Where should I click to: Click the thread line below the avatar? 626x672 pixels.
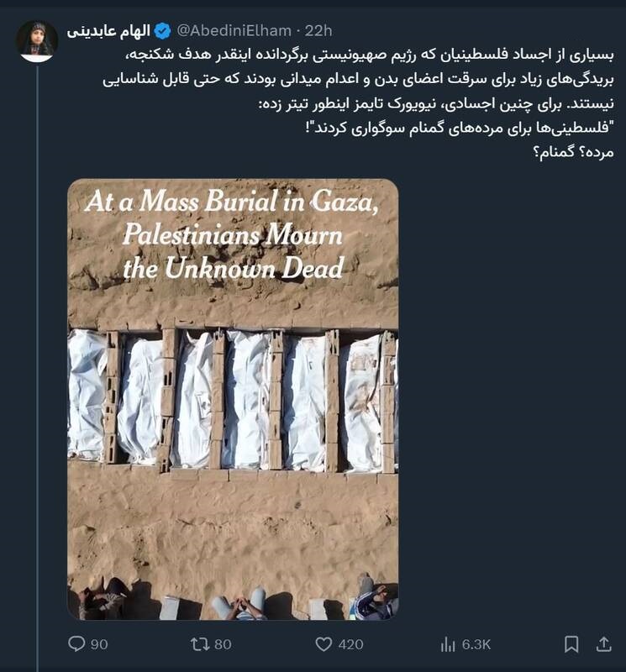[37, 336]
